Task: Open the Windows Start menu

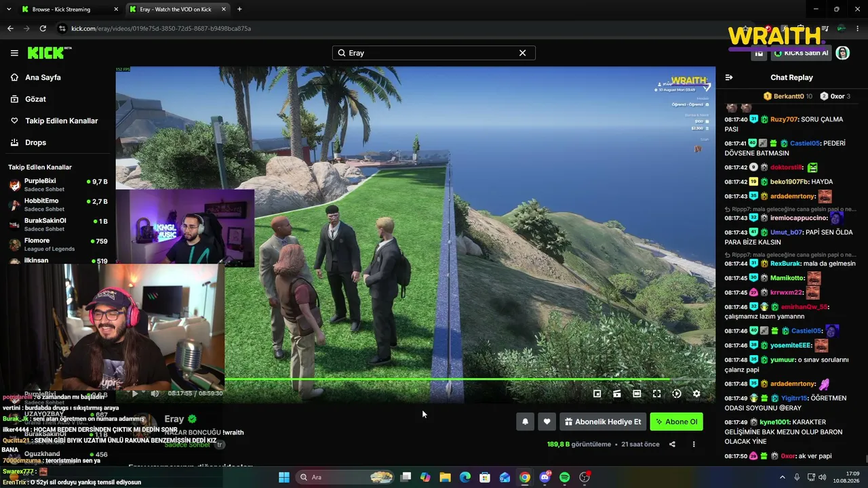Action: 283,477
